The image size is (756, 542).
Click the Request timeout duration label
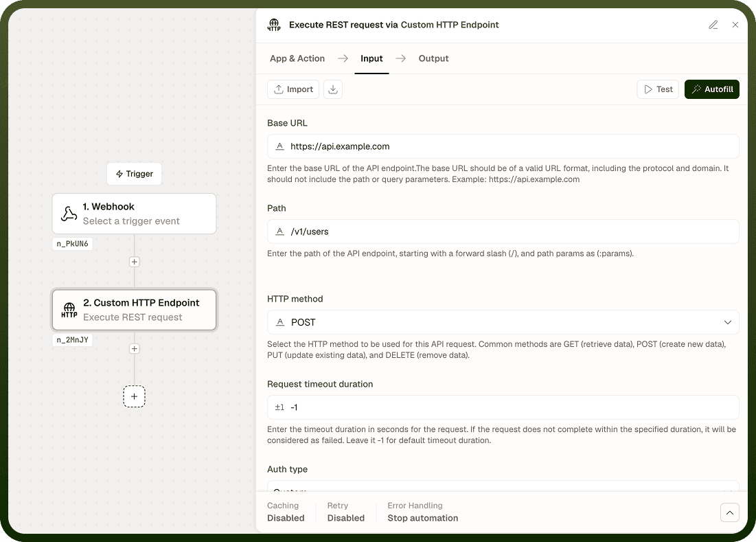click(x=320, y=384)
